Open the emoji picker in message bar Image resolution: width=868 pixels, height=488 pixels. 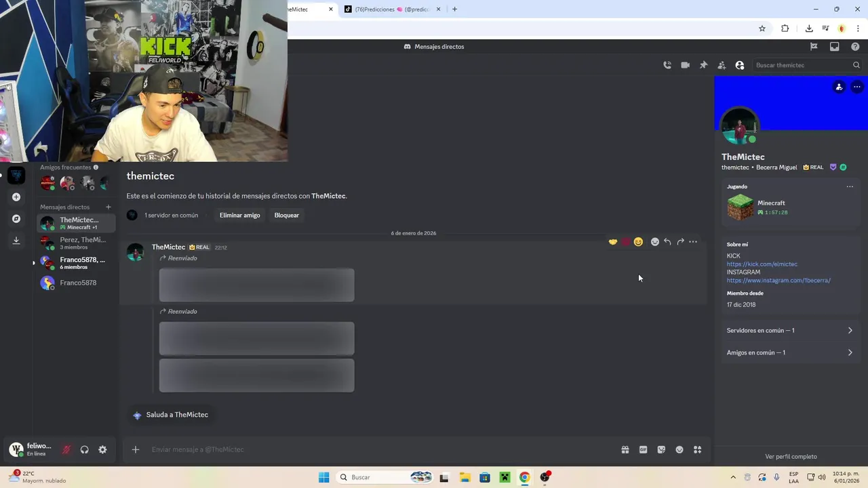pyautogui.click(x=679, y=449)
